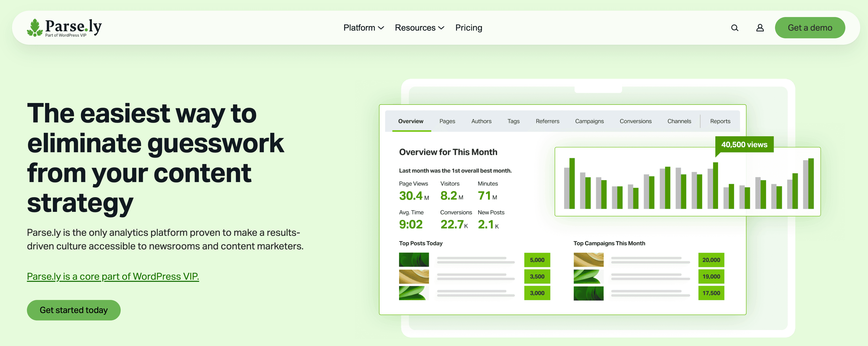Click the Avg. Time 9:02 value
The height and width of the screenshot is (346, 868).
tap(411, 224)
